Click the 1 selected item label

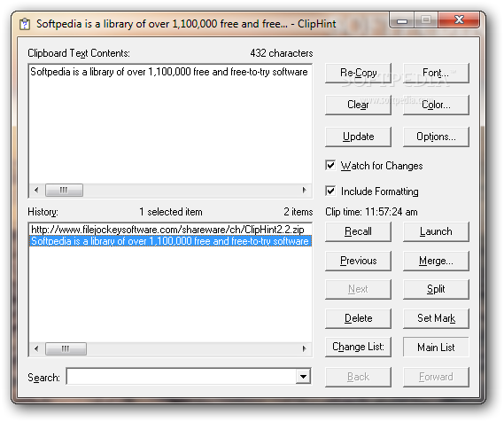click(171, 212)
